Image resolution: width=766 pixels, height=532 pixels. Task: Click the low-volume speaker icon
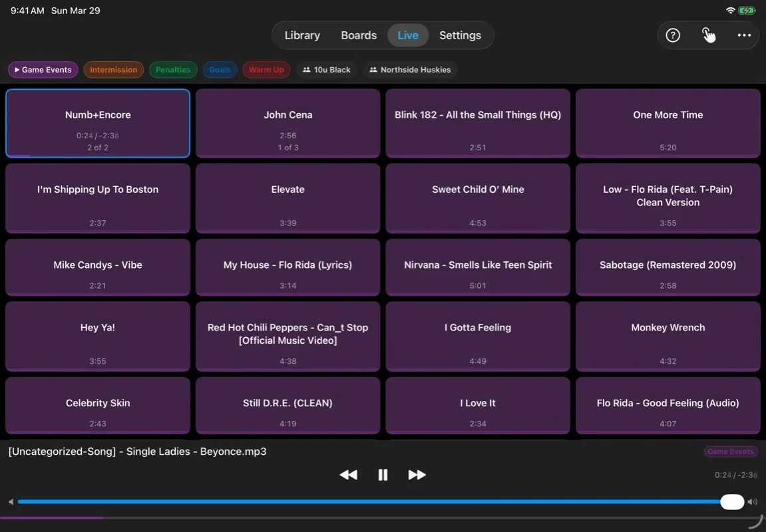(10, 501)
